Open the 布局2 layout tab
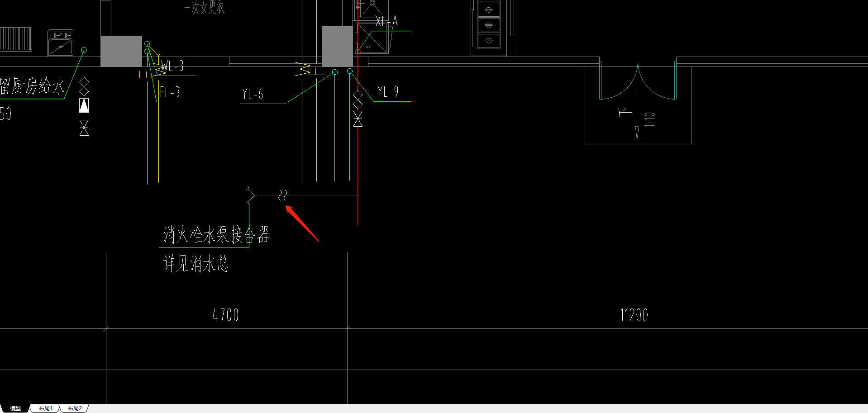 click(x=75, y=408)
